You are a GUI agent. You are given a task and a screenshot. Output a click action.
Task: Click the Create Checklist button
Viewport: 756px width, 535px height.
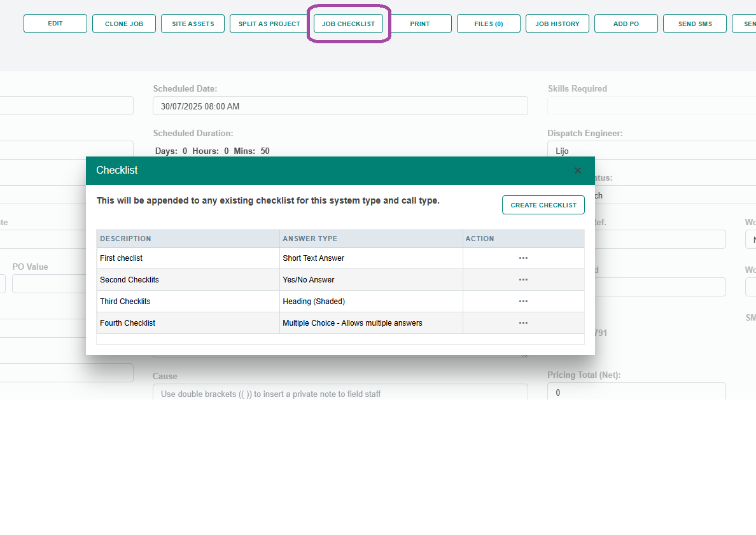pyautogui.click(x=543, y=205)
